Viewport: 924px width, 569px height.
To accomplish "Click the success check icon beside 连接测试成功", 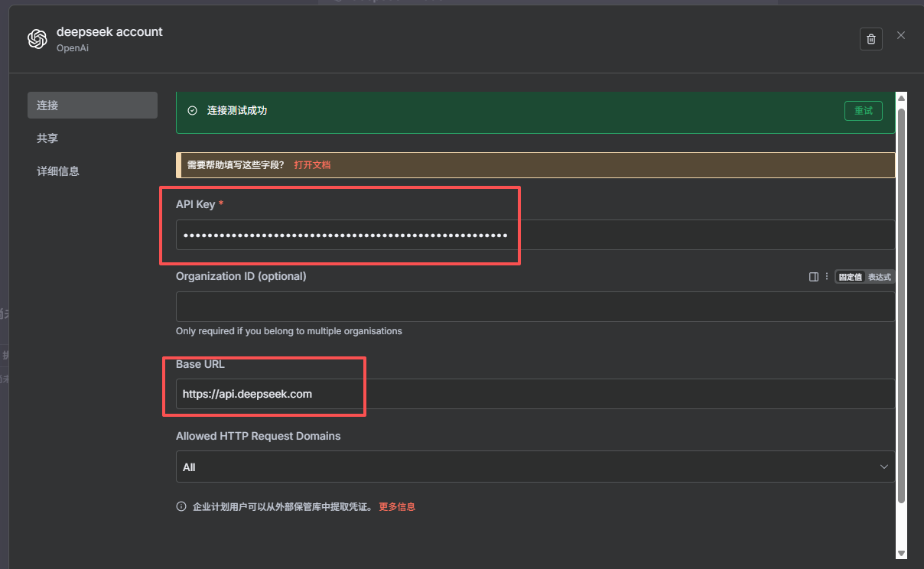I will (x=193, y=110).
